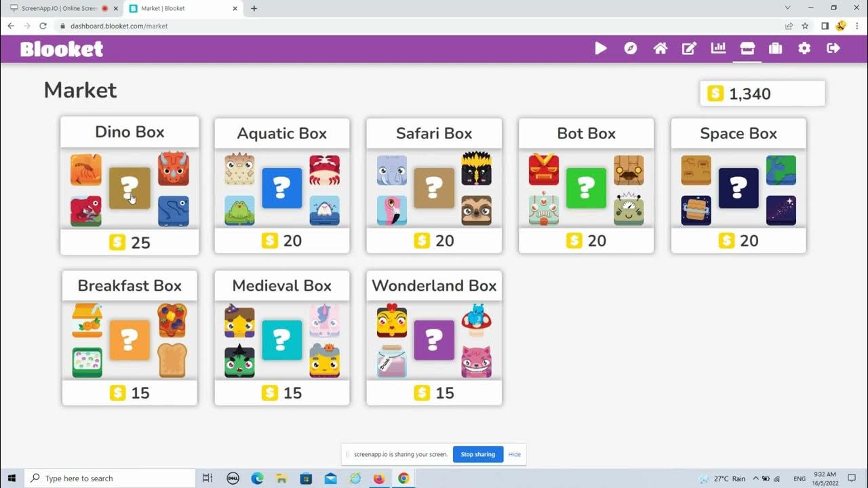Screen dimensions: 868x488
Task: Click the pufferfish blook in Aquatic Box
Action: [x=239, y=169]
